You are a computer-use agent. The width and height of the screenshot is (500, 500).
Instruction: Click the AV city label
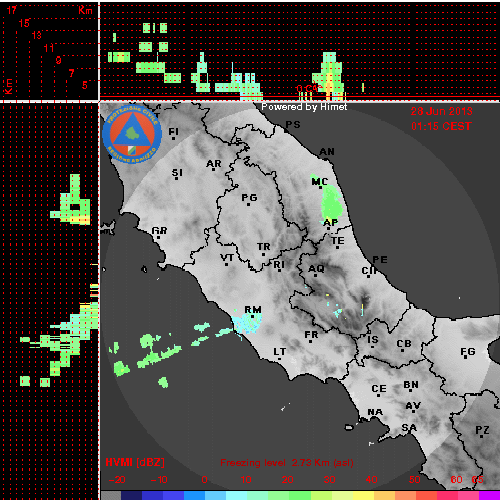point(413,406)
